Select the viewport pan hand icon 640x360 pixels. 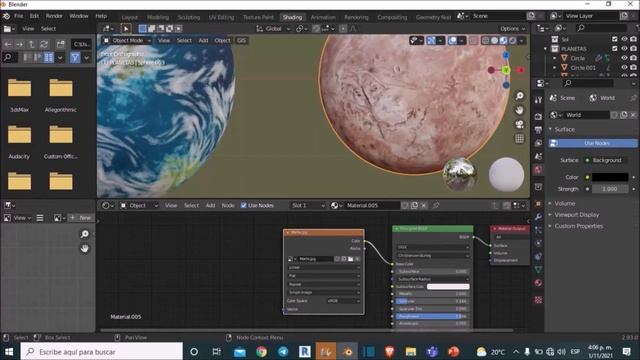point(519,110)
